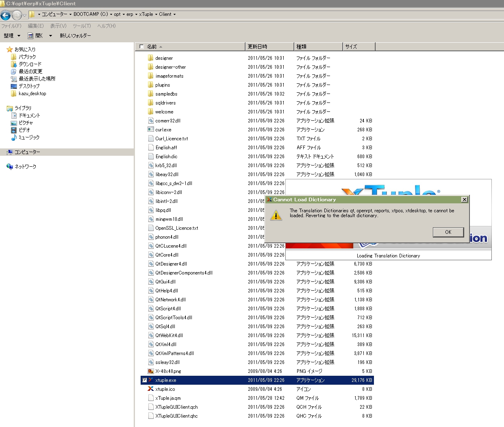Open the dropdown arrow next to 開く
Viewport: 504px width, 427px height.
50,36
